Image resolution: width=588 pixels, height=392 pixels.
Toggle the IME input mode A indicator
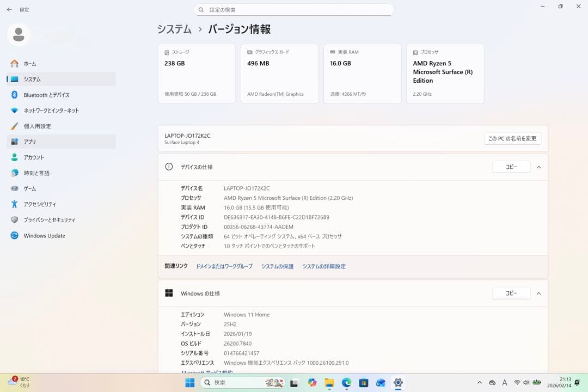click(x=505, y=383)
